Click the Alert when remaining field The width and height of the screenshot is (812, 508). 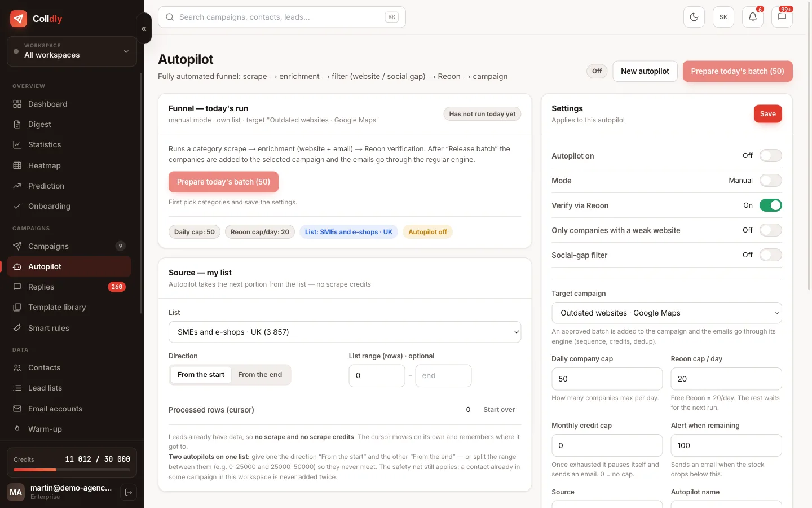pyautogui.click(x=726, y=445)
